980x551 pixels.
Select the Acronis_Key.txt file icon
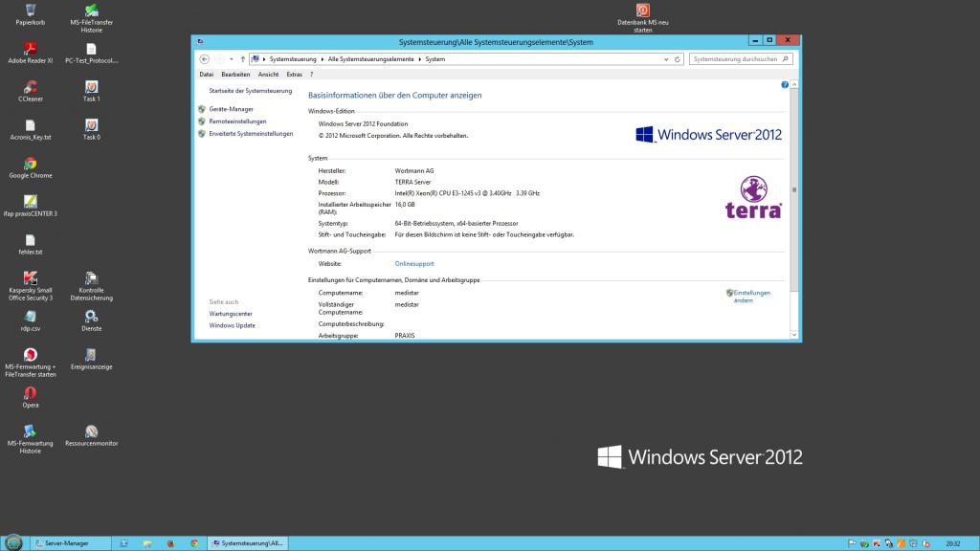[x=30, y=129]
